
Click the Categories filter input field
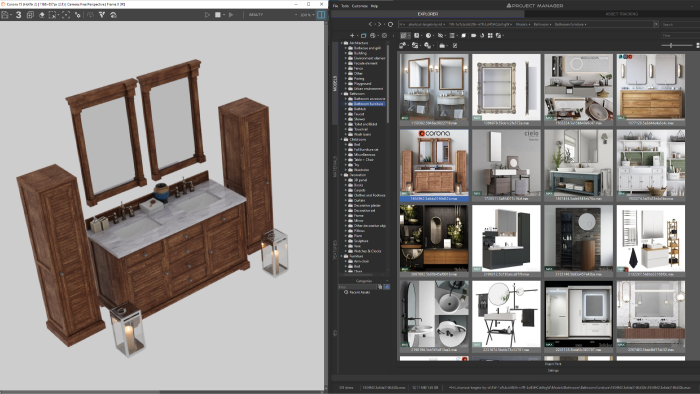click(x=357, y=287)
